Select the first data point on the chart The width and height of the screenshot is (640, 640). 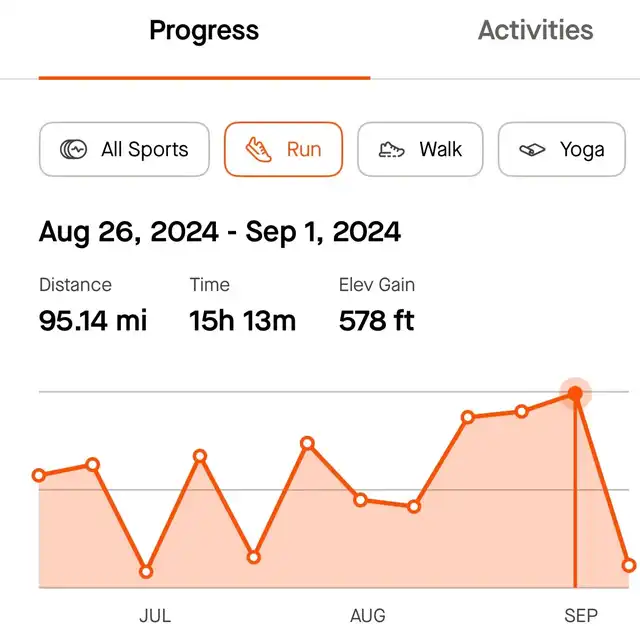pyautogui.click(x=39, y=476)
